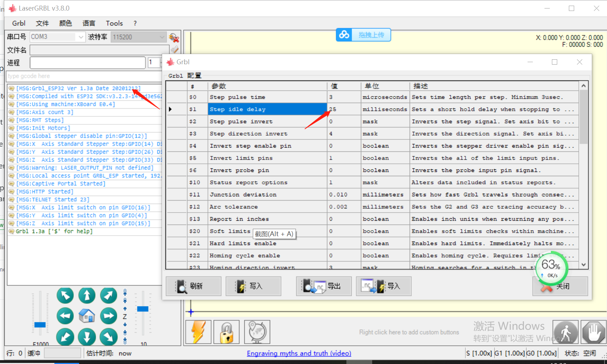Open the 115200 baud rate dropdown
This screenshot has width=607, height=364.
tap(162, 37)
